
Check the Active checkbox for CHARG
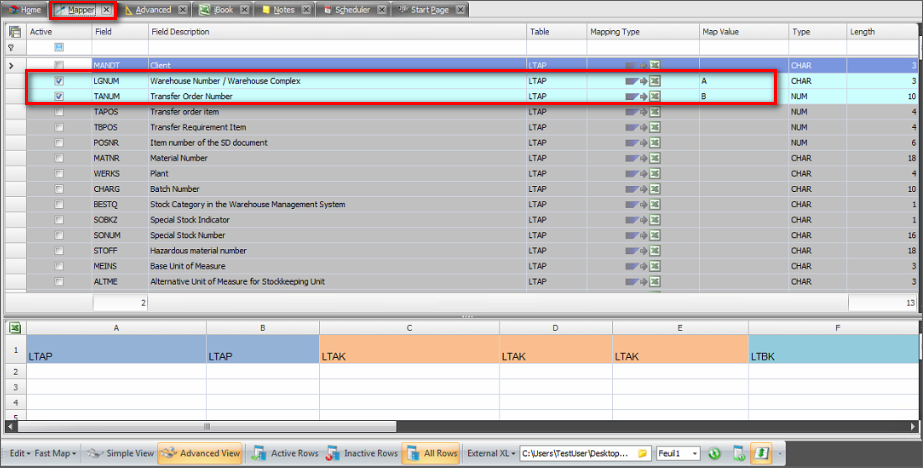coord(59,189)
